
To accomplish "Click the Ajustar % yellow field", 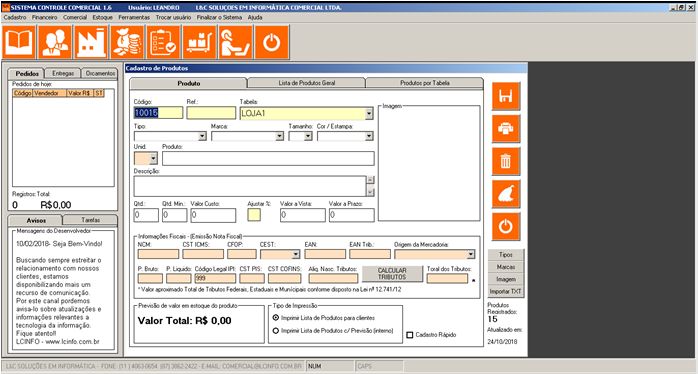I will point(254,215).
